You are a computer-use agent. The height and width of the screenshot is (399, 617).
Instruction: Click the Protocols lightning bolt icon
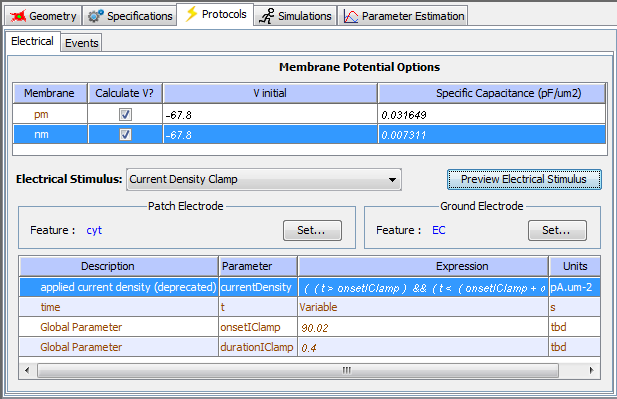point(192,14)
